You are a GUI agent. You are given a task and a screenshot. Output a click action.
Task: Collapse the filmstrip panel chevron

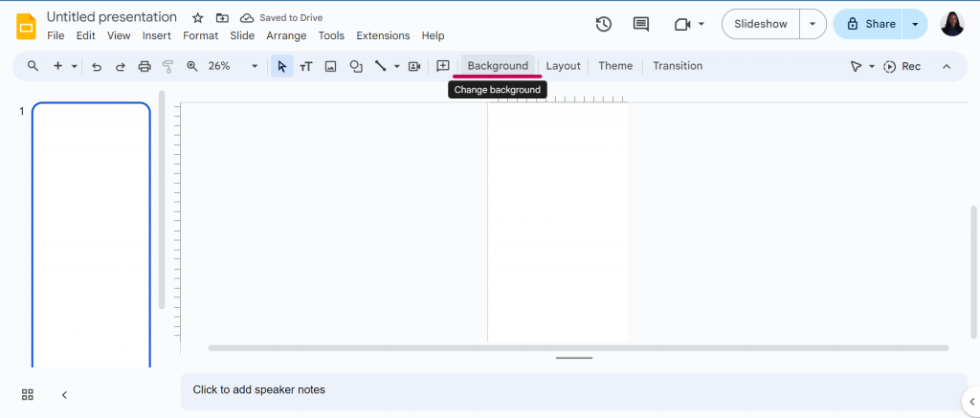pyautogui.click(x=64, y=395)
